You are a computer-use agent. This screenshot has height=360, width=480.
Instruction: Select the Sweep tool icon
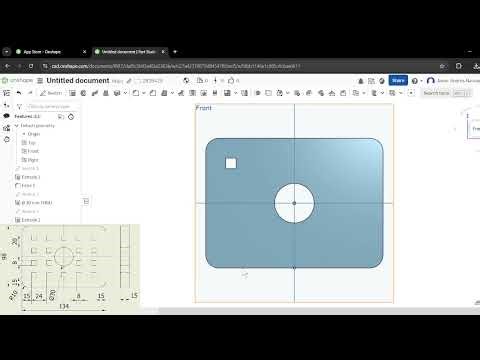[x=95, y=93]
